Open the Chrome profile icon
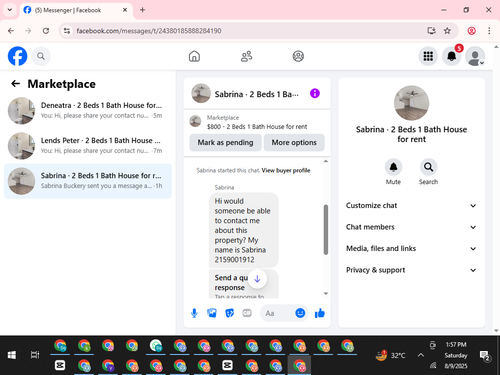 click(471, 31)
